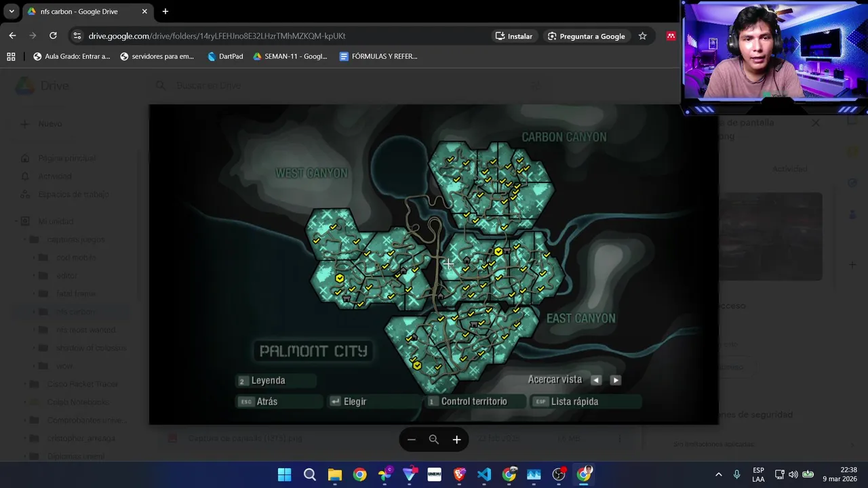Click the browser forward arrow

pyautogui.click(x=33, y=36)
